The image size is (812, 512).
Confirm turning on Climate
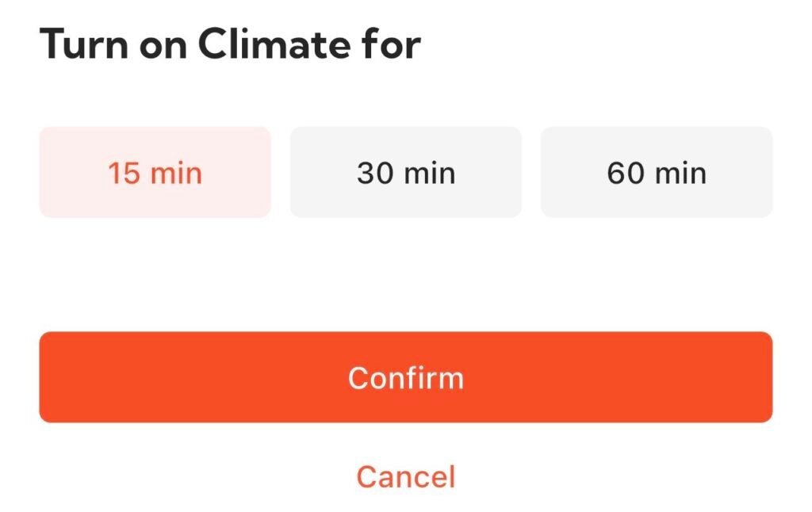pos(405,377)
